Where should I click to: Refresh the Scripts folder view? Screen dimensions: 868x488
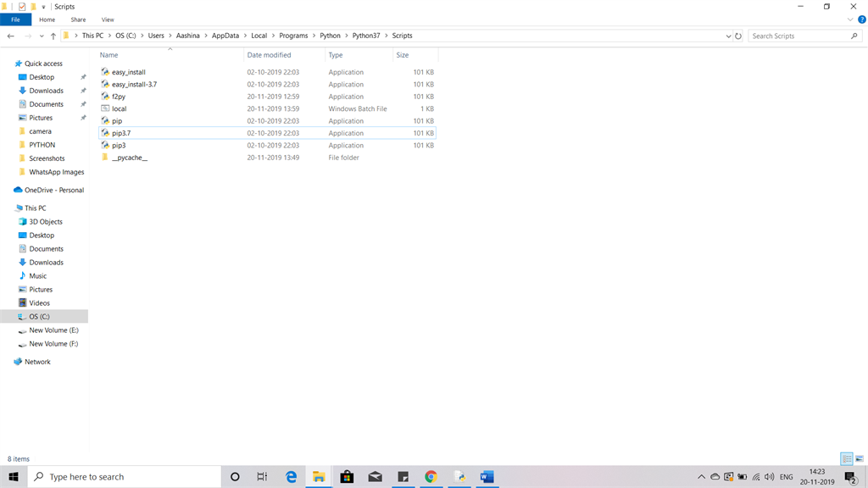[x=738, y=36]
